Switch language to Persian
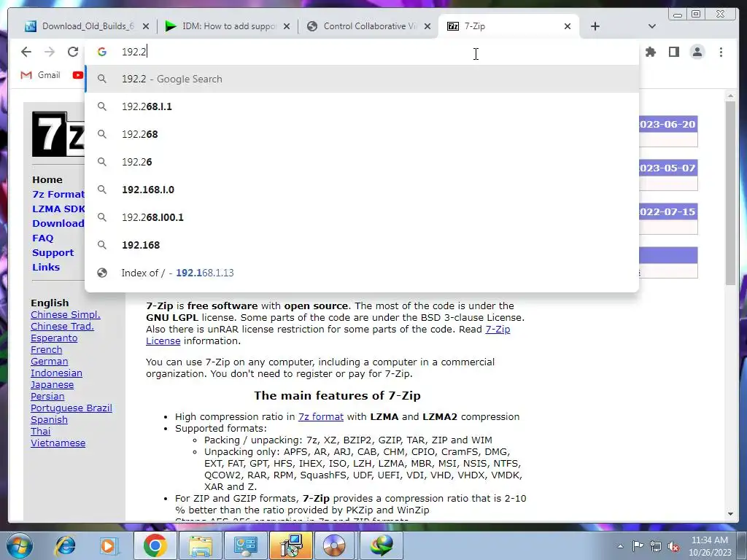The image size is (747, 560). (x=47, y=397)
